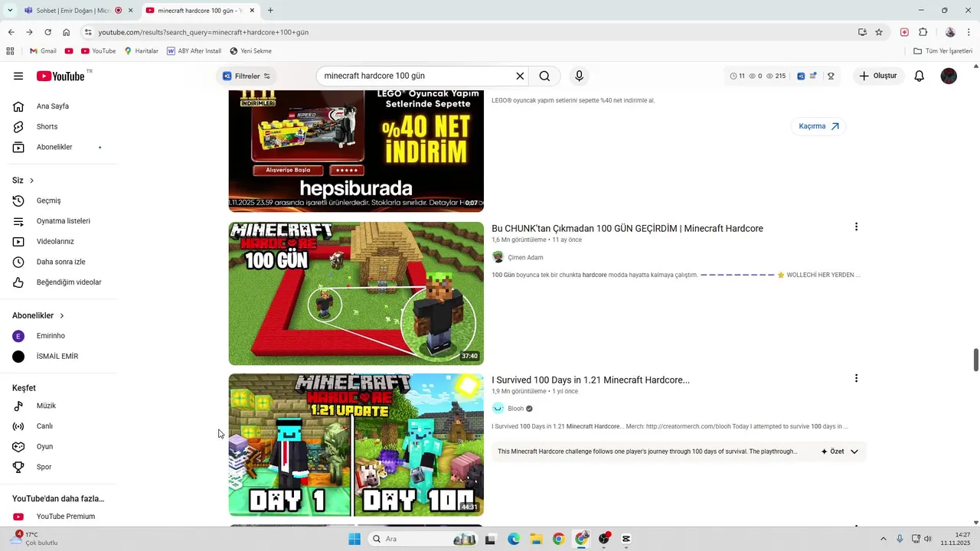This screenshot has height=551, width=980.
Task: Open Tüm Yer İşaretleri folder
Action: tap(943, 51)
